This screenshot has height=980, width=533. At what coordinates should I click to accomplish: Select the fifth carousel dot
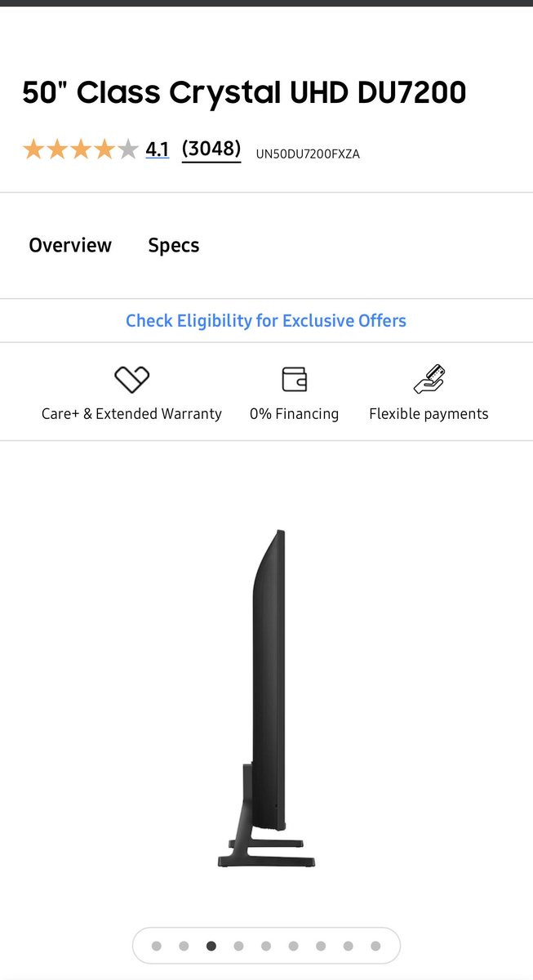pos(266,946)
